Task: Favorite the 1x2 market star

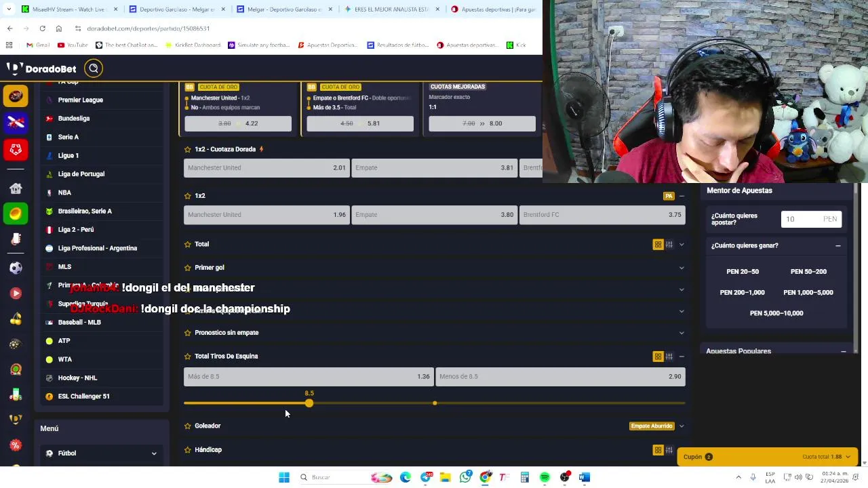Action: point(188,196)
